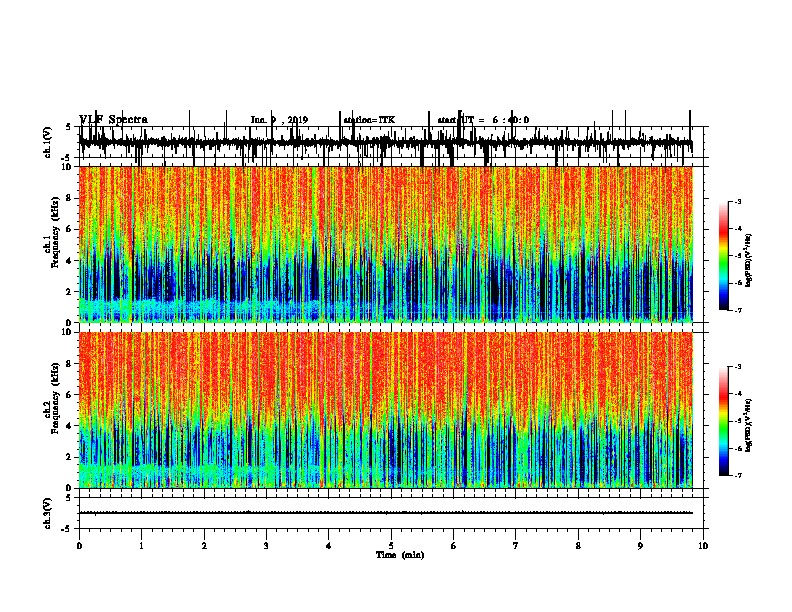Click the 8 kHz tick of ch.1 spectrogram
This screenshot has width=792, height=612.
tap(69, 198)
